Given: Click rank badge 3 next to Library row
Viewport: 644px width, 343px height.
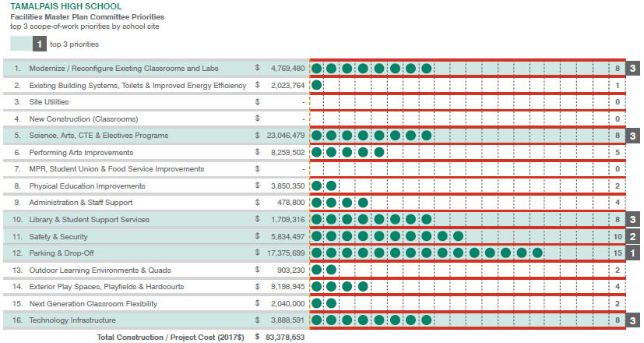Looking at the screenshot, I should 634,219.
